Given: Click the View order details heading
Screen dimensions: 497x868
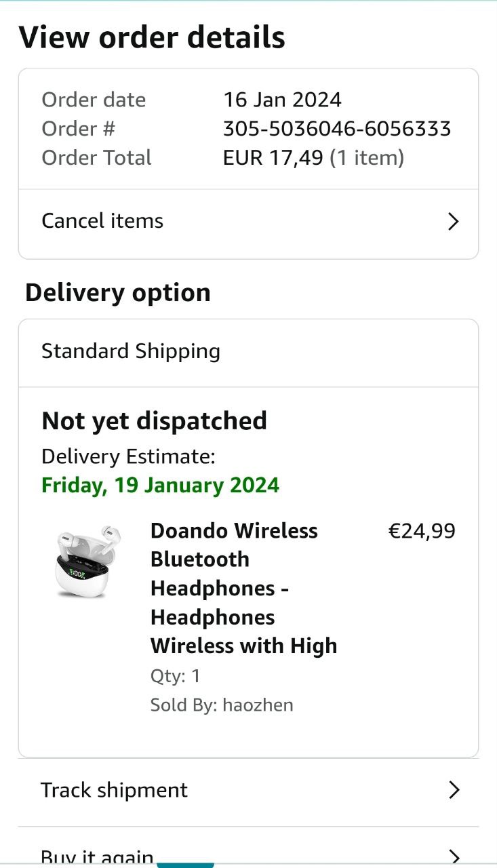Looking at the screenshot, I should point(152,37).
